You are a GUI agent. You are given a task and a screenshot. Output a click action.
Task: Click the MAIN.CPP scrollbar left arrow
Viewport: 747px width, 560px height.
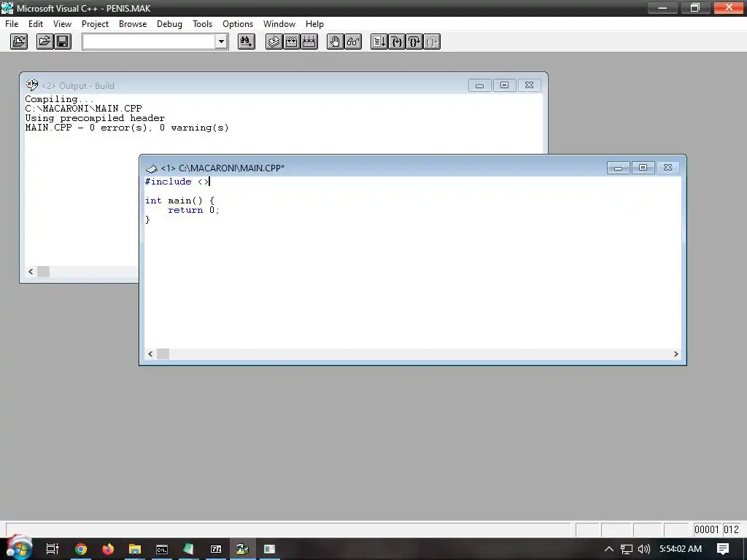pos(150,354)
